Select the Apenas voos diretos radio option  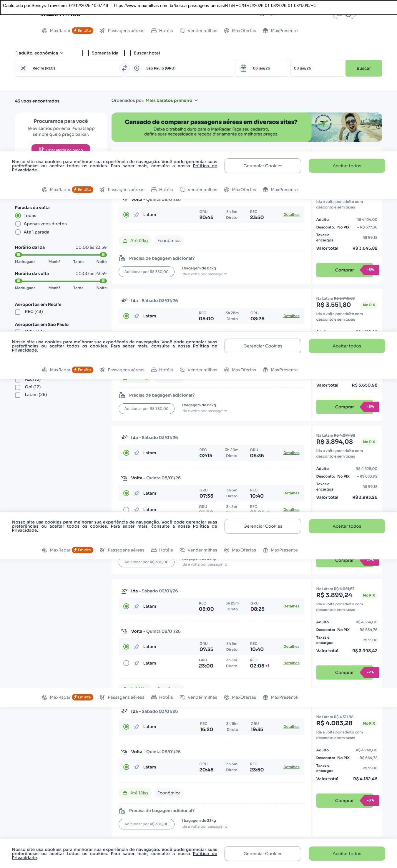click(x=18, y=224)
